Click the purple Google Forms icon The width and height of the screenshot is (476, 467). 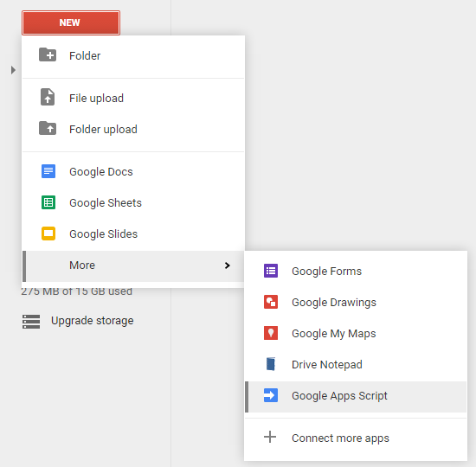[x=271, y=271]
